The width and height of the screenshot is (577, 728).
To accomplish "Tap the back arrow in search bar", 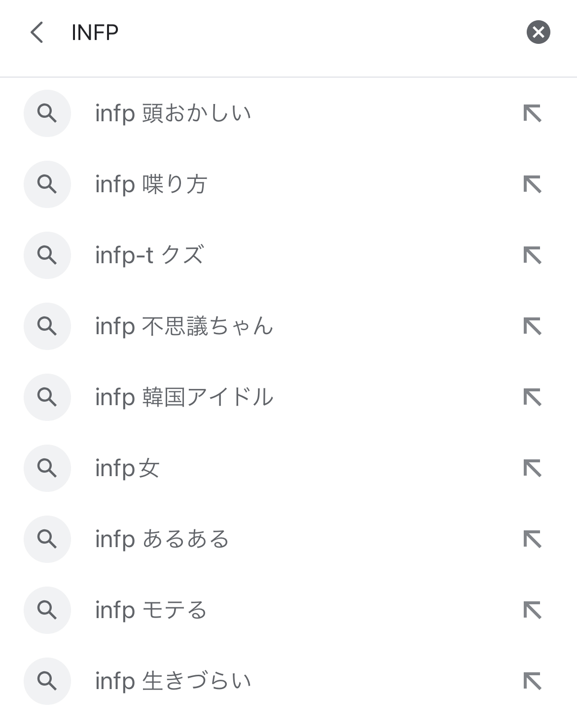I will (x=37, y=33).
